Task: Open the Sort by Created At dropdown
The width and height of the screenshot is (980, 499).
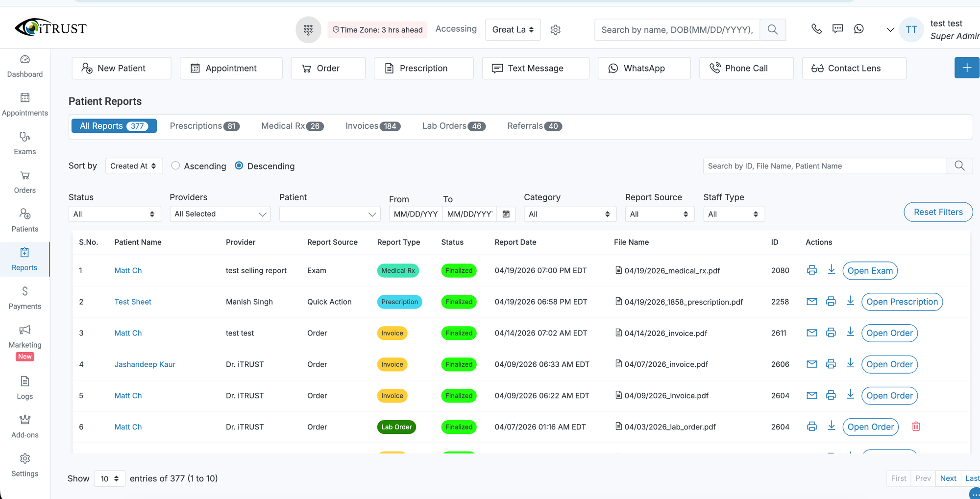Action: coord(133,166)
